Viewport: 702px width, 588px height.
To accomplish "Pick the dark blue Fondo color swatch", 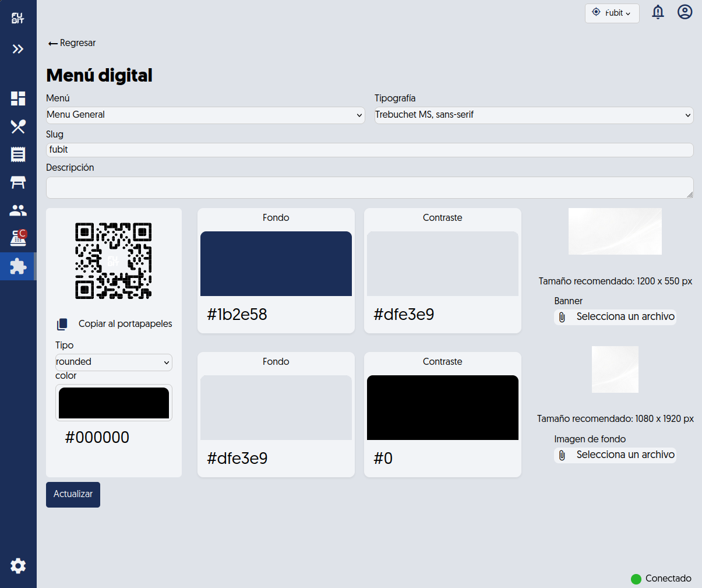I will [x=276, y=263].
